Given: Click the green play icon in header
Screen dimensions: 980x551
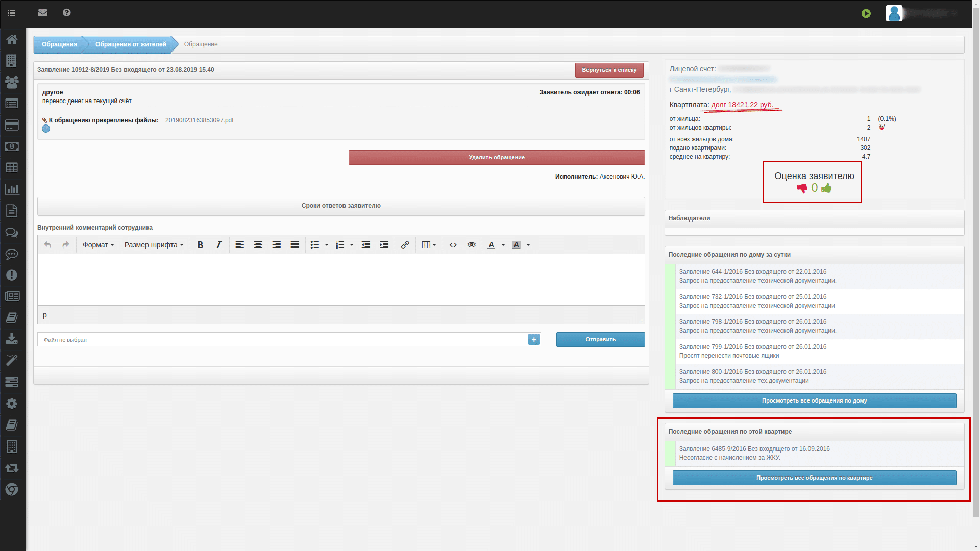Looking at the screenshot, I should pos(866,14).
